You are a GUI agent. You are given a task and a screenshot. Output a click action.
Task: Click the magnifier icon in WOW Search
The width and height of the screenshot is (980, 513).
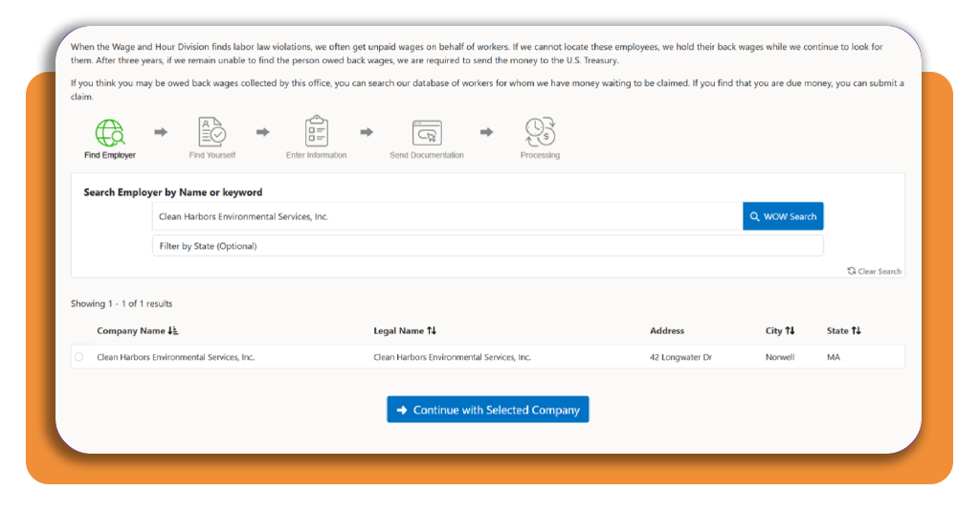(x=755, y=216)
